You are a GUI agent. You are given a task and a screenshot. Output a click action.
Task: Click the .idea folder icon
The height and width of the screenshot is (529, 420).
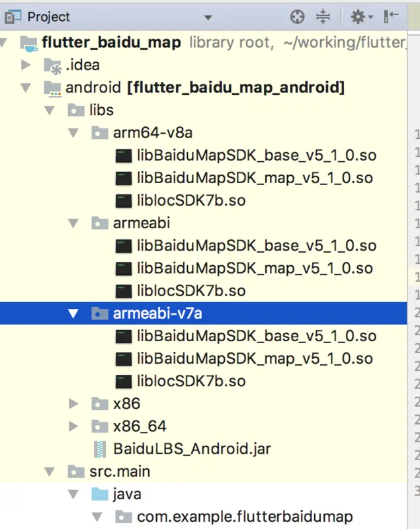pos(53,65)
